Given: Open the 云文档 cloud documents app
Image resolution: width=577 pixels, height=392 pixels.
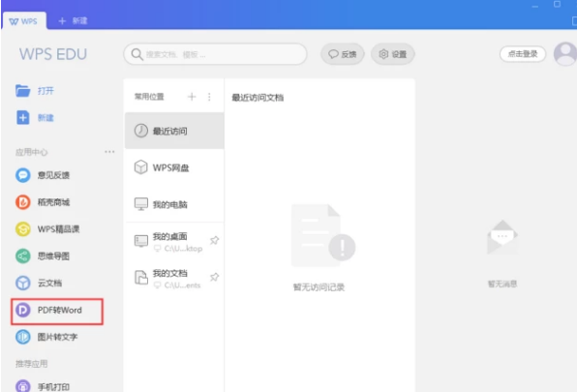Looking at the screenshot, I should pyautogui.click(x=39, y=283).
